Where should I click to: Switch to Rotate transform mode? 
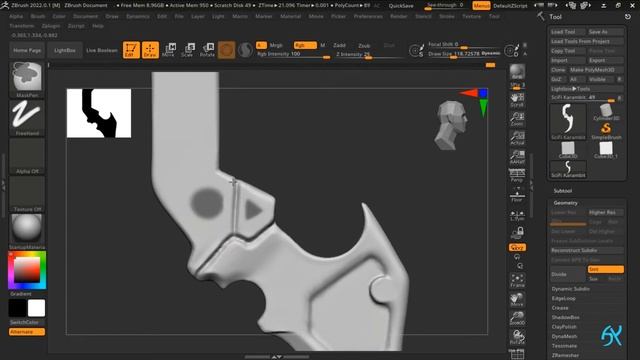[x=207, y=50]
